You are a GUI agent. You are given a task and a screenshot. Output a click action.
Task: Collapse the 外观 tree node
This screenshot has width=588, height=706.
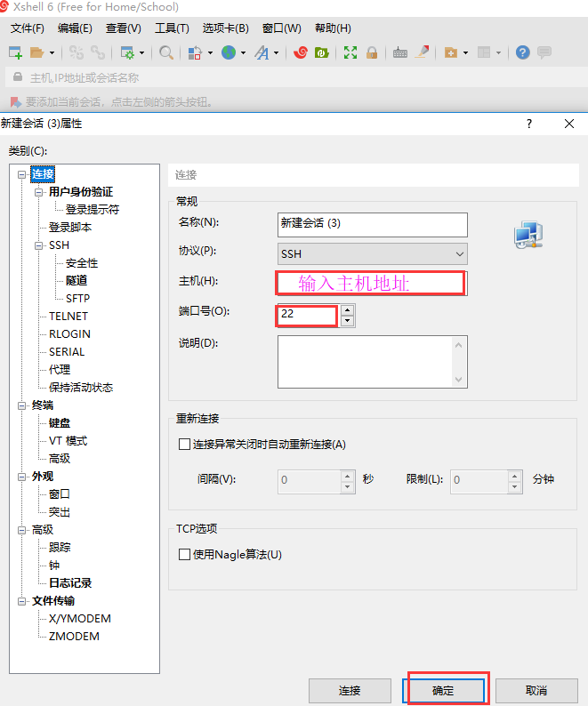pyautogui.click(x=21, y=477)
